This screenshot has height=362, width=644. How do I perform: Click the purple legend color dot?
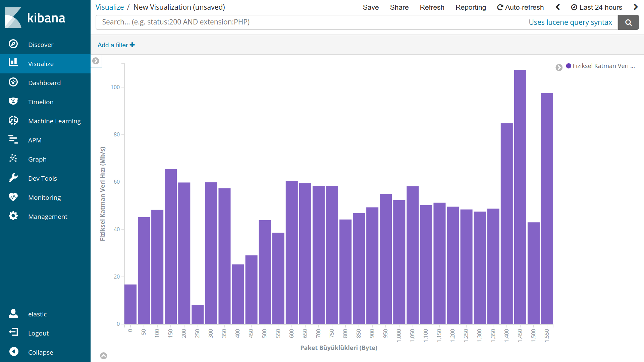569,66
